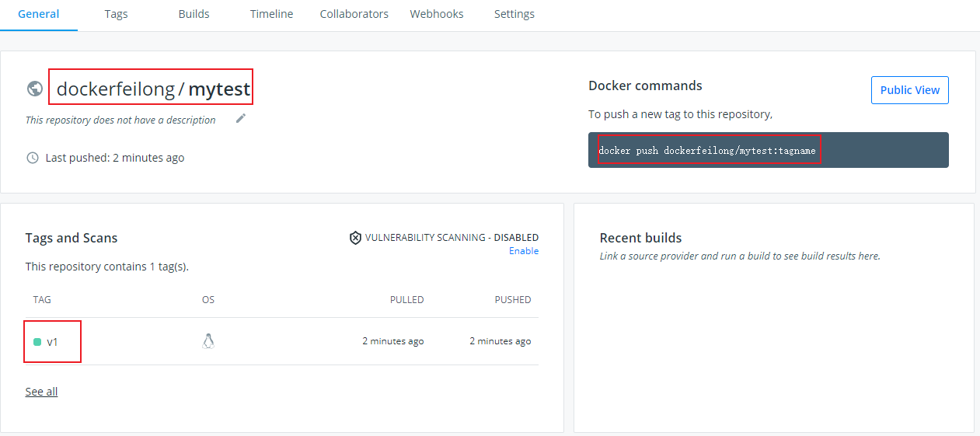Select the Webhooks tab
The height and width of the screenshot is (436, 980).
click(x=437, y=14)
